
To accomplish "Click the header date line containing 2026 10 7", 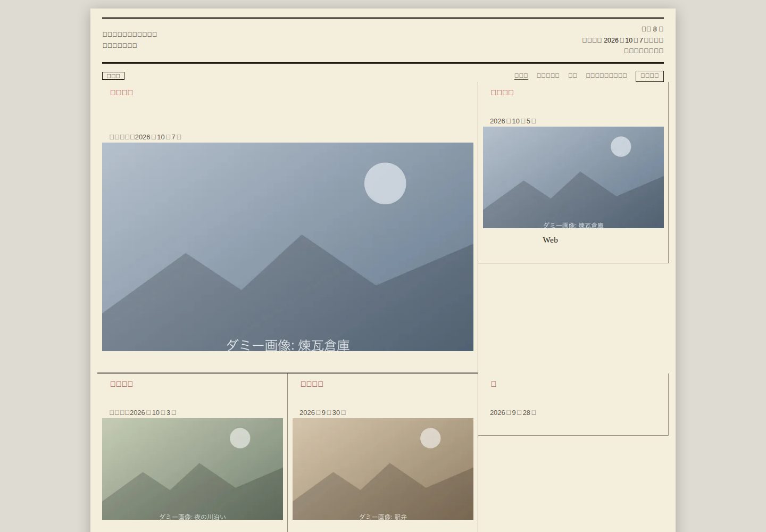I will [623, 40].
